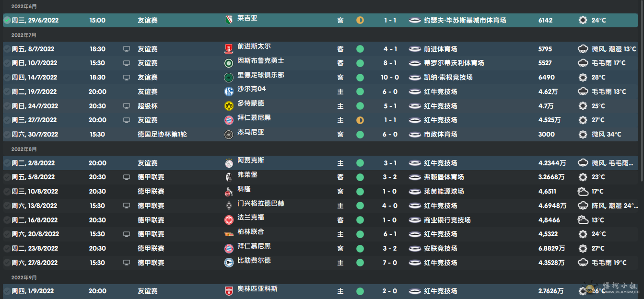Collapse the 2022年7月 month section header
The width and height of the screenshot is (644, 299).
[23, 35]
